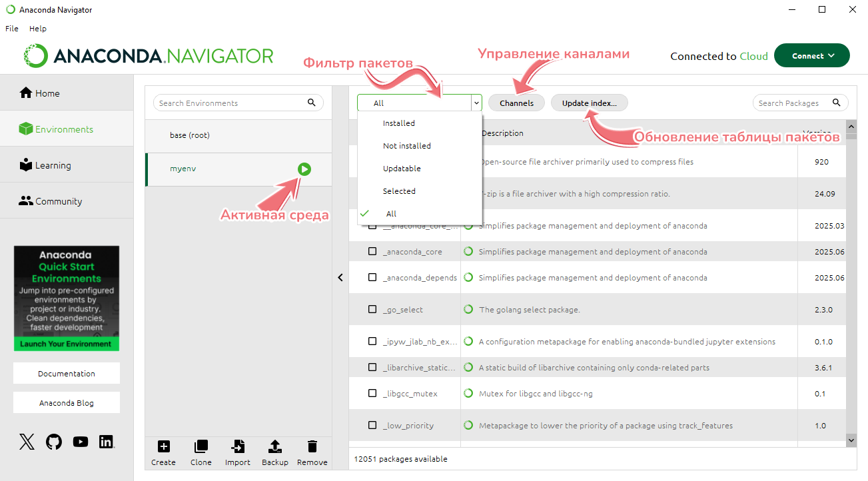Tick the _go_select package checkbox
Screen dimensions: 868x481
coord(372,310)
